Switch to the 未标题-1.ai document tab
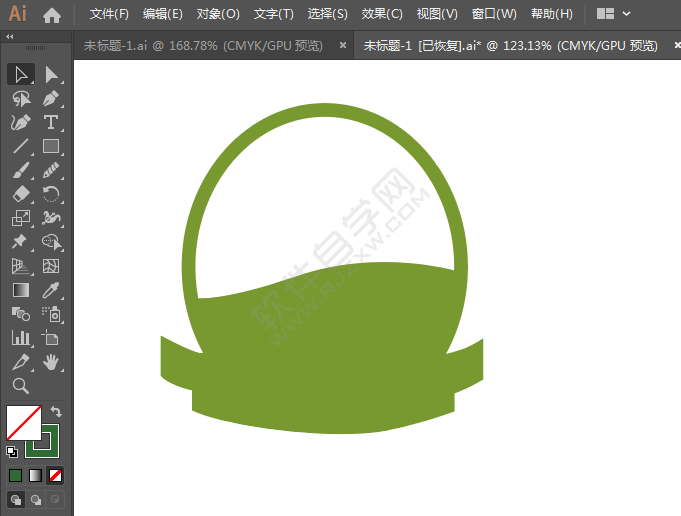 [203, 45]
